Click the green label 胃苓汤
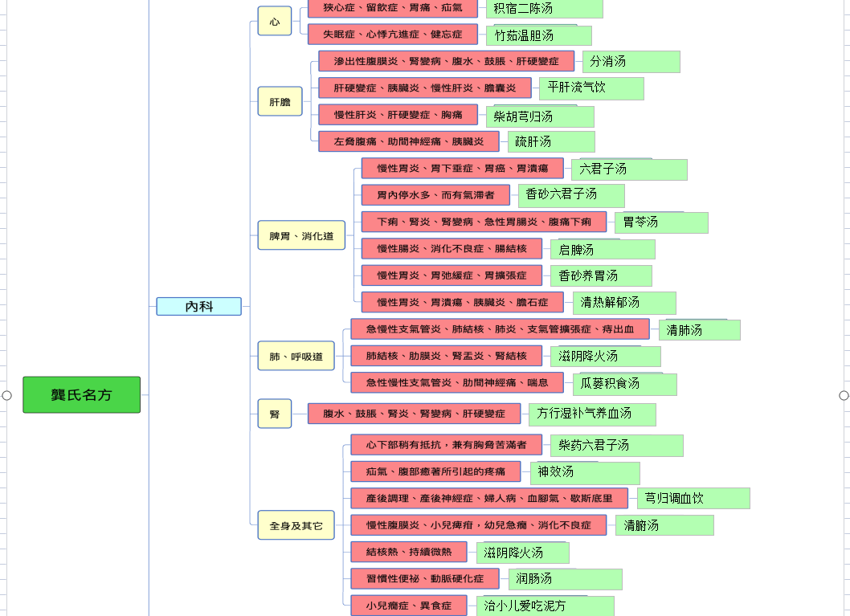The image size is (850, 616). coord(661,222)
